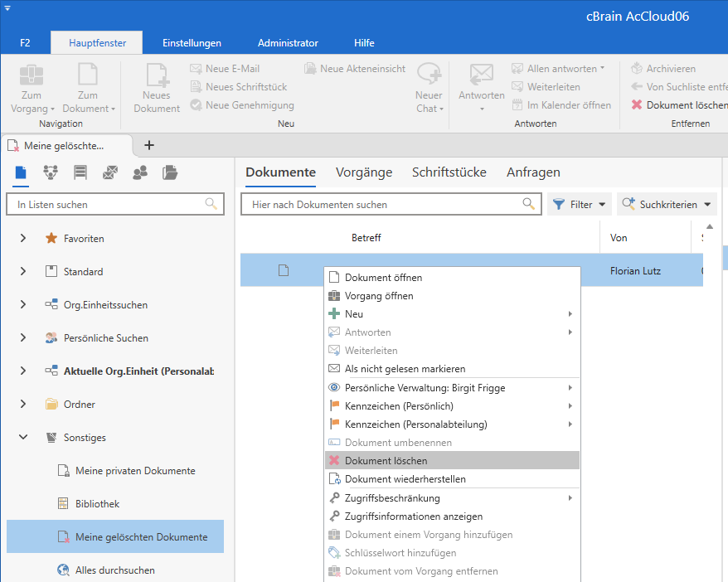
Task: Click the In Listen suchen field
Action: (x=106, y=204)
